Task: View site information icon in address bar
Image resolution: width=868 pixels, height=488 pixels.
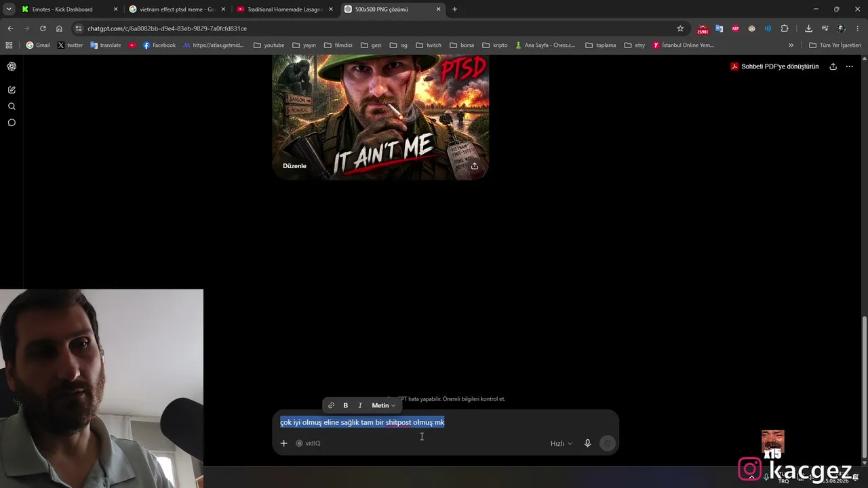Action: [x=79, y=28]
